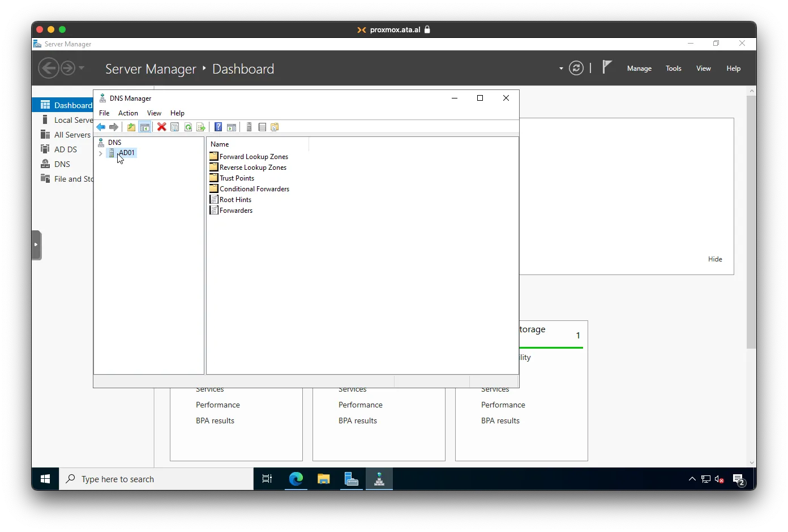The width and height of the screenshot is (788, 532).
Task: Open Local Server in Server Manager sidebar
Action: [62, 120]
